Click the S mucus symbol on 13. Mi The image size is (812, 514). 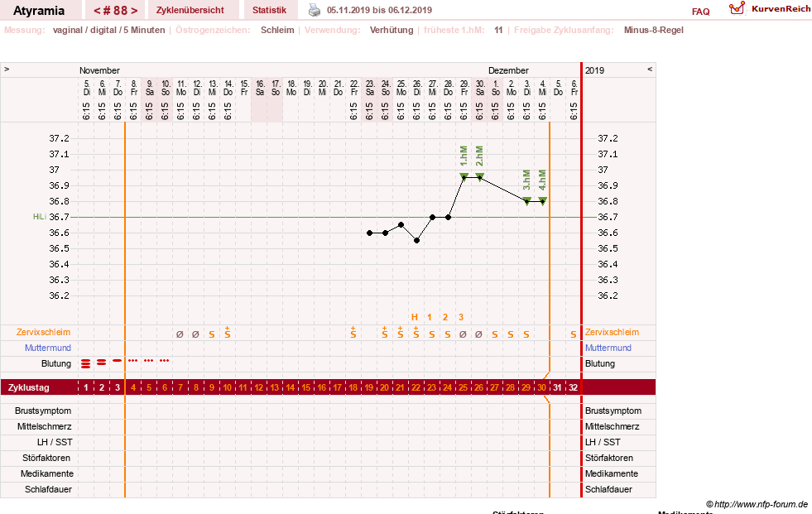pyautogui.click(x=212, y=334)
